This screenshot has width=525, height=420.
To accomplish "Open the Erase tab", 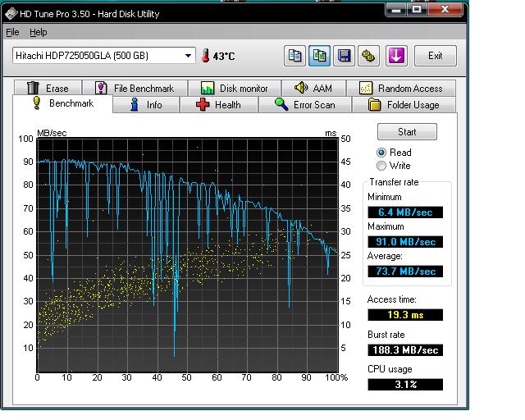I will point(48,88).
